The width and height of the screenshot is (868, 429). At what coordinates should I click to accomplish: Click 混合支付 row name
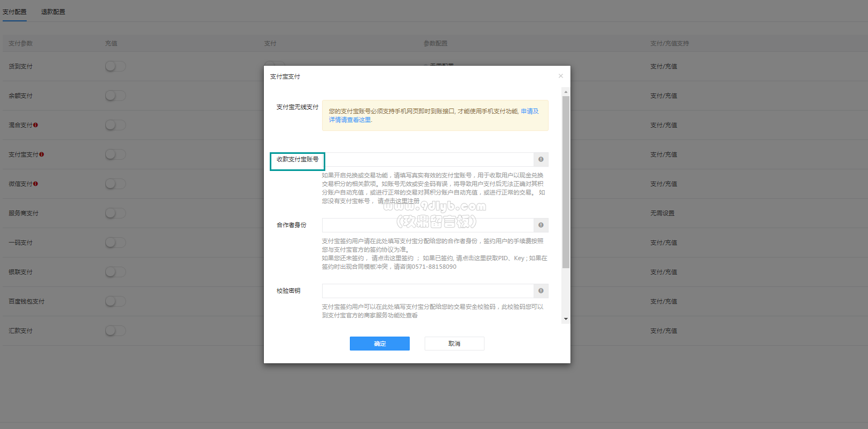tap(21, 125)
